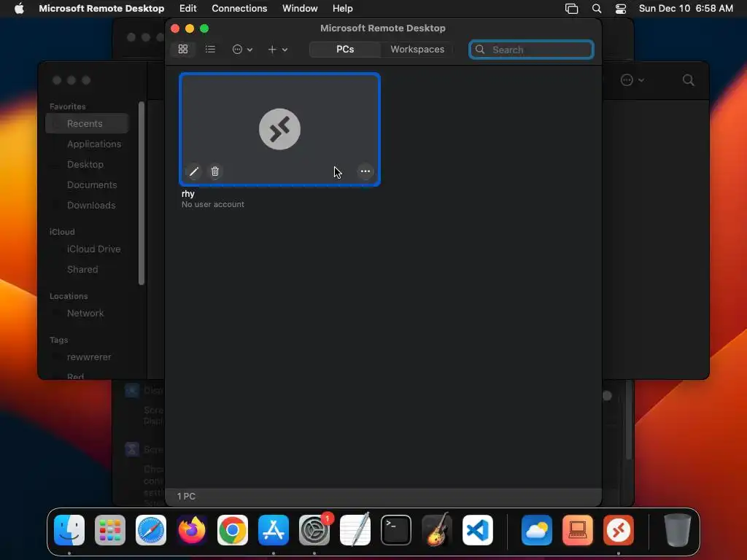This screenshot has height=560, width=747.
Task: Open the Add (plus) dropdown menu
Action: [278, 50]
